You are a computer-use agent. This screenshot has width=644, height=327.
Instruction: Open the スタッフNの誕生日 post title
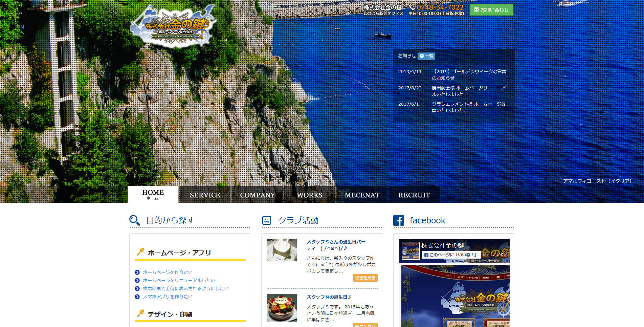click(329, 297)
